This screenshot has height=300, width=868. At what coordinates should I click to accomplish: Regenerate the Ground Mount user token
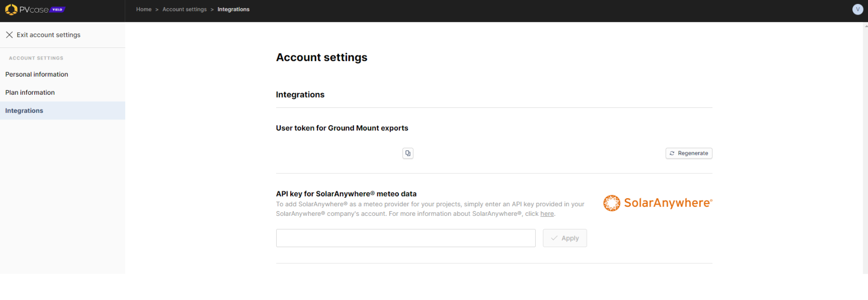[x=689, y=153]
